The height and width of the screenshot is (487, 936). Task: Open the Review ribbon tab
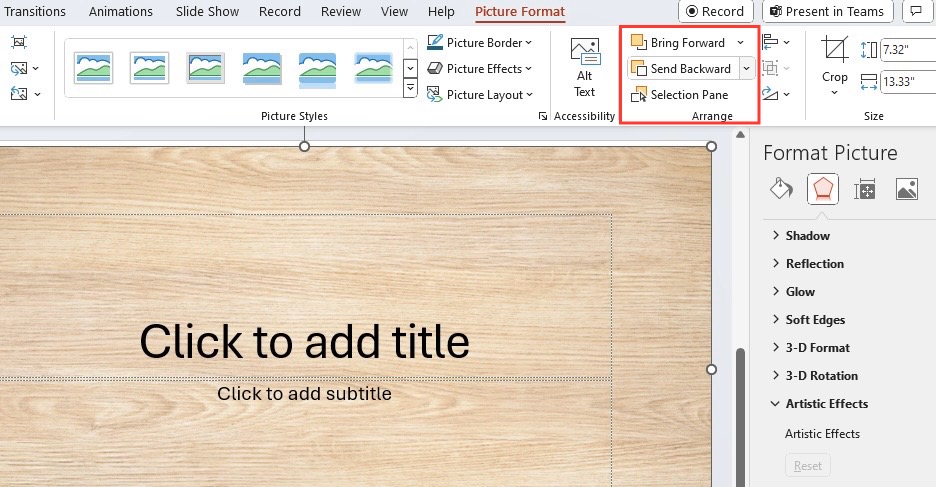[341, 11]
